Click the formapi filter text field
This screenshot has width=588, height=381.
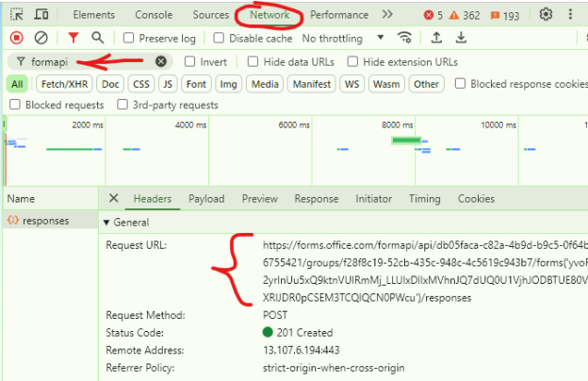click(x=90, y=61)
